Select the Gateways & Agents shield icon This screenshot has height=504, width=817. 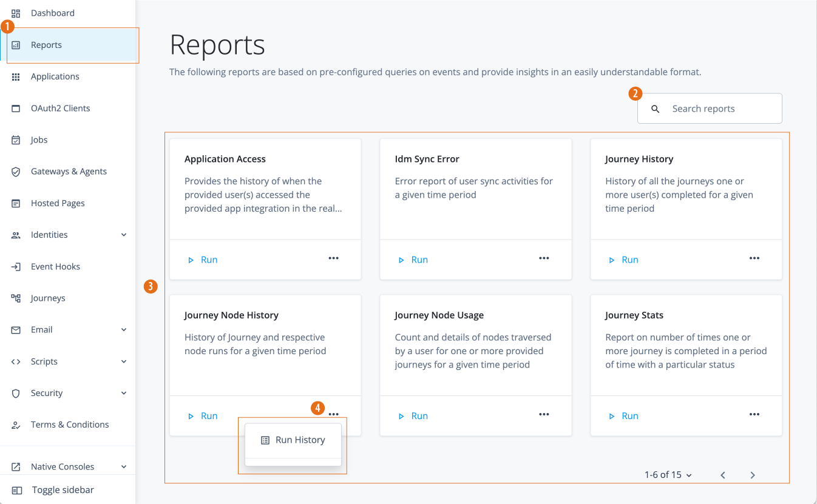16,171
